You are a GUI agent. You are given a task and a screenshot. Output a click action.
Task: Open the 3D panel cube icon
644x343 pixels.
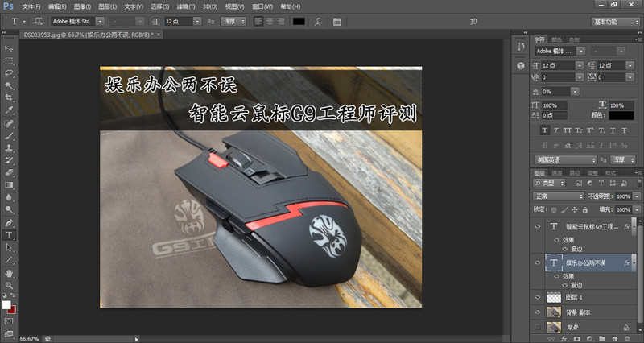click(520, 66)
